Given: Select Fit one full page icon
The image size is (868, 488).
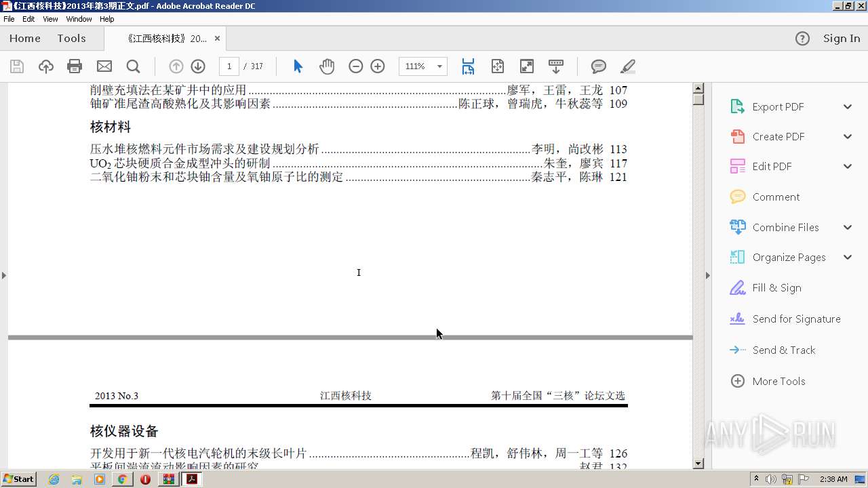Looking at the screenshot, I should point(498,66).
